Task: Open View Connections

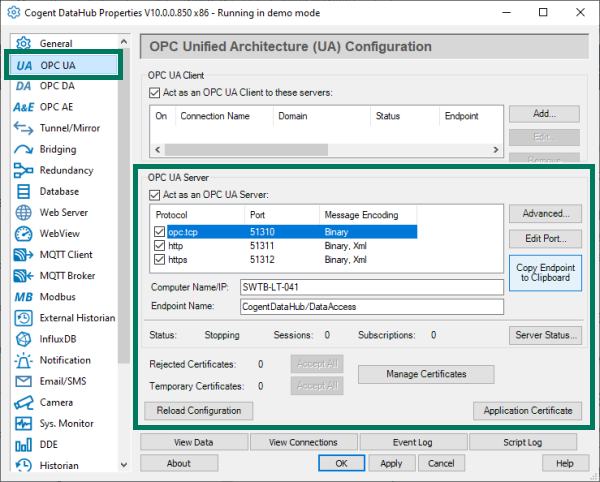Action: pyautogui.click(x=303, y=442)
